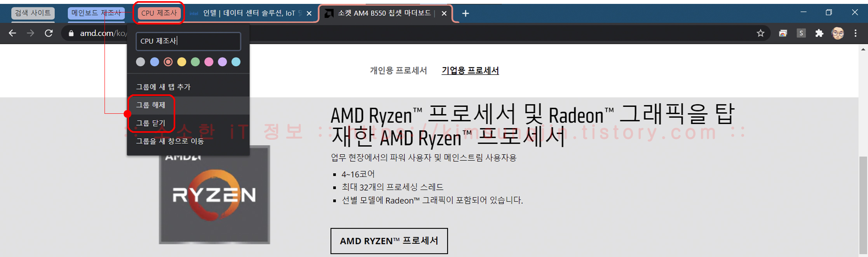The width and height of the screenshot is (868, 257).
Task: Switch to the Intel data center tab
Action: pyautogui.click(x=251, y=14)
